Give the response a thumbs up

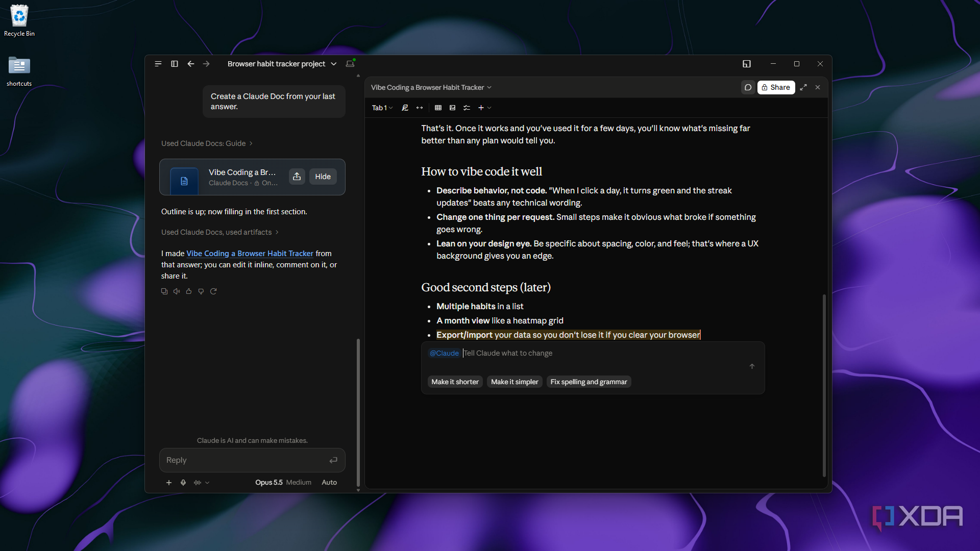click(189, 291)
